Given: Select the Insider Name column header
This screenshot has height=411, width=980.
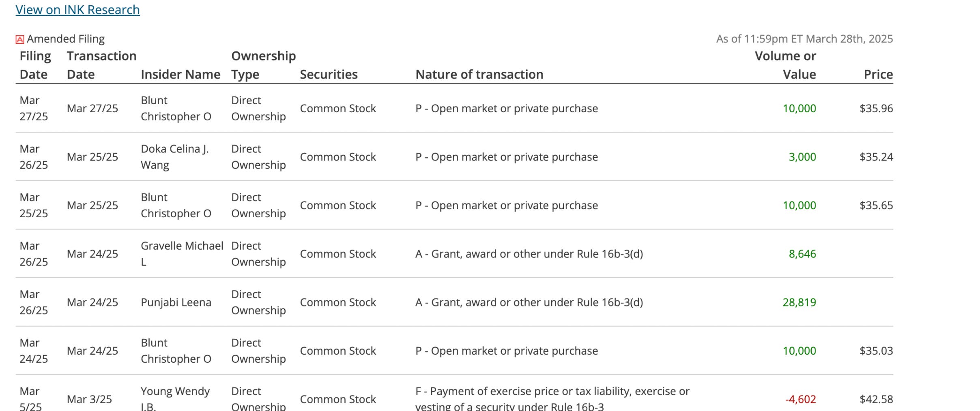Looking at the screenshot, I should 181,75.
